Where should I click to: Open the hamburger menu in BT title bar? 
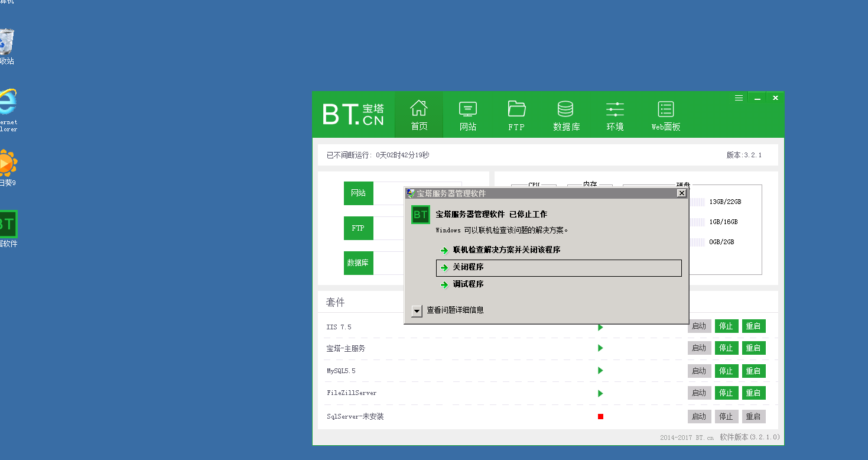coord(739,98)
